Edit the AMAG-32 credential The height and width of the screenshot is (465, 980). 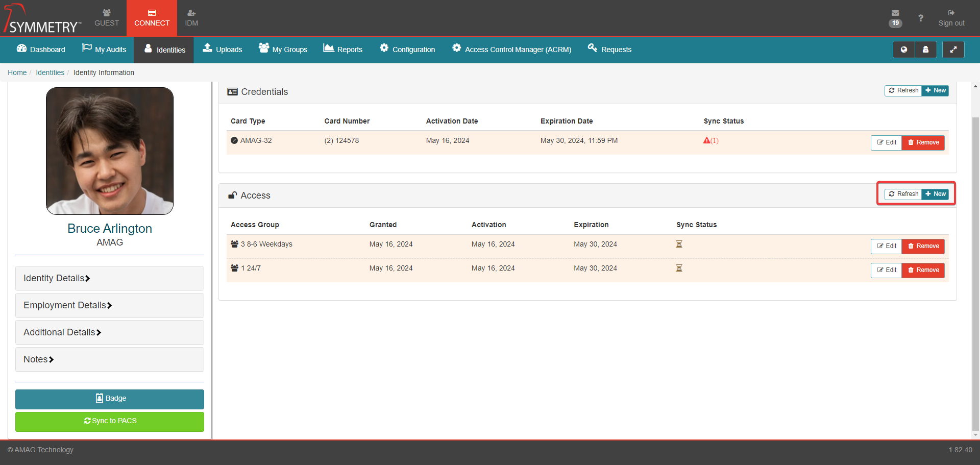click(x=886, y=142)
